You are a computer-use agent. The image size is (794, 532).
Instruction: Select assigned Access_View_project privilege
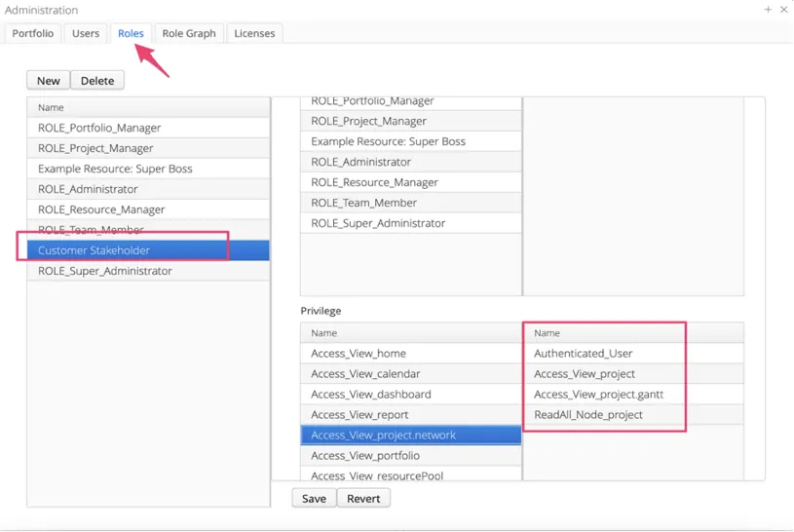633,374
